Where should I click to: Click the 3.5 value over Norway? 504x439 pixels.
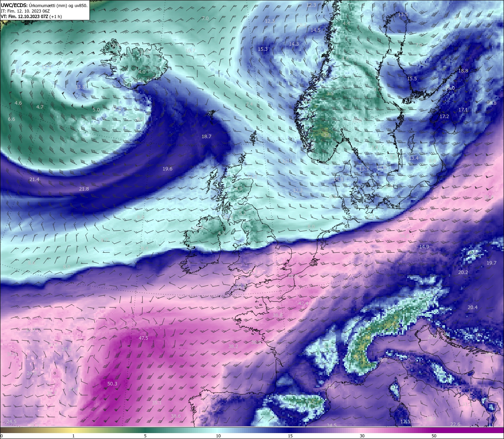[x=330, y=94]
